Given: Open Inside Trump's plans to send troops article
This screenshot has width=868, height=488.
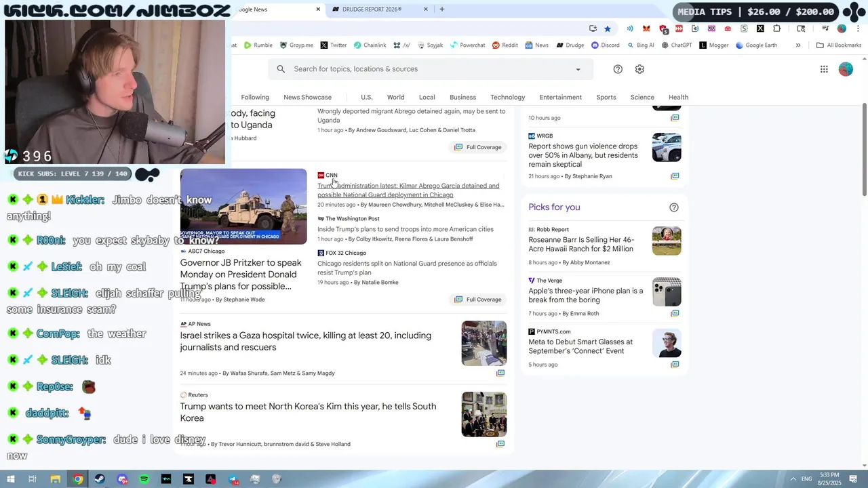Looking at the screenshot, I should point(406,229).
